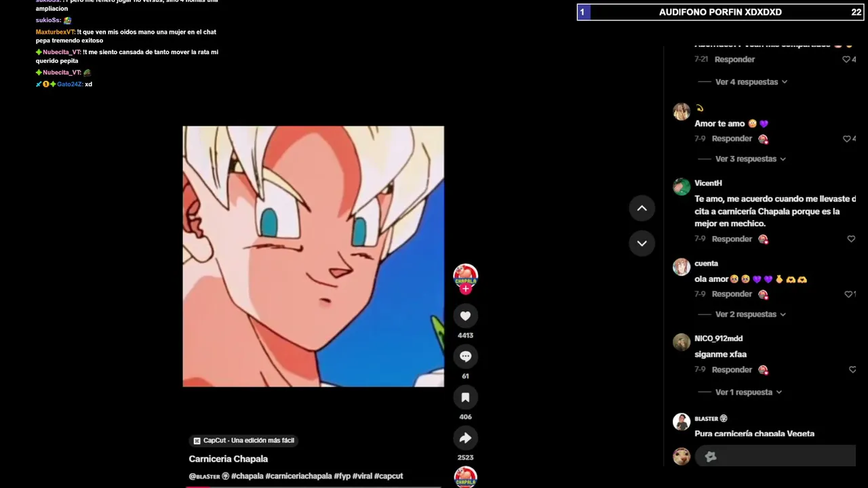This screenshot has height=488, width=868.
Task: Go to the next video with down arrow
Action: (x=642, y=243)
